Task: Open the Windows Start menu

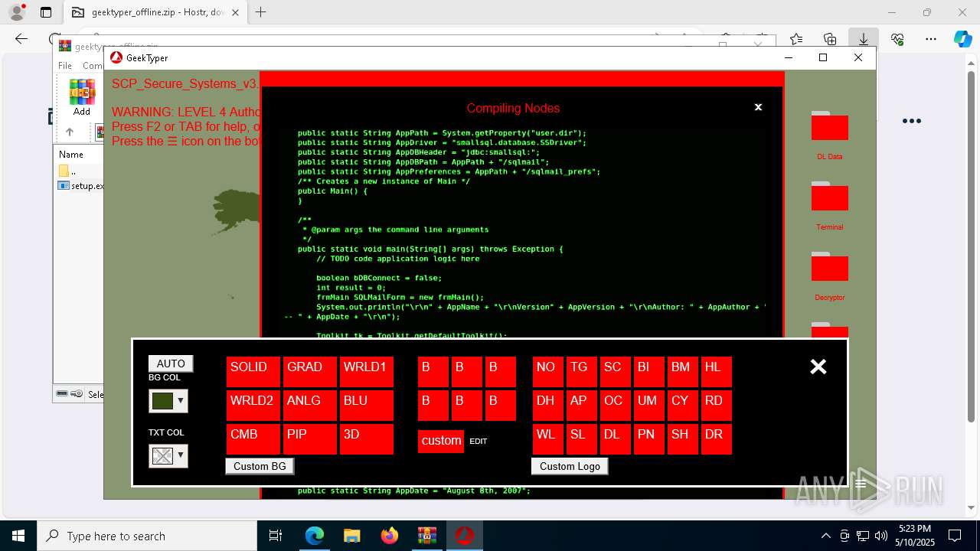Action: [18, 536]
